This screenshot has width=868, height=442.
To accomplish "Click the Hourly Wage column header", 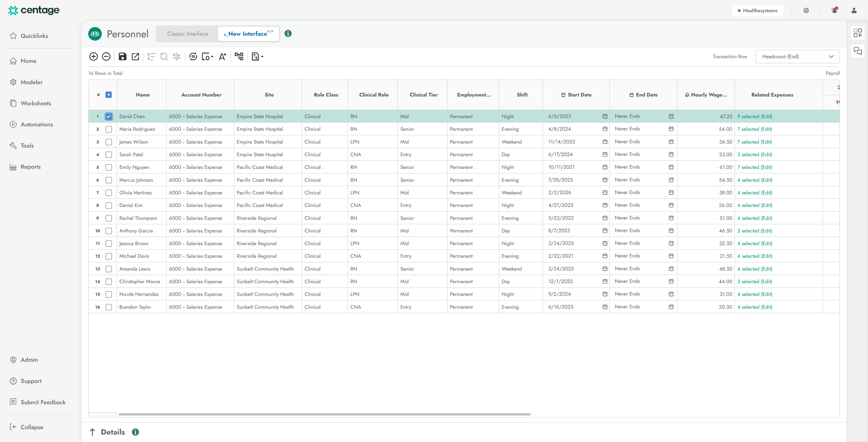I will click(x=706, y=95).
